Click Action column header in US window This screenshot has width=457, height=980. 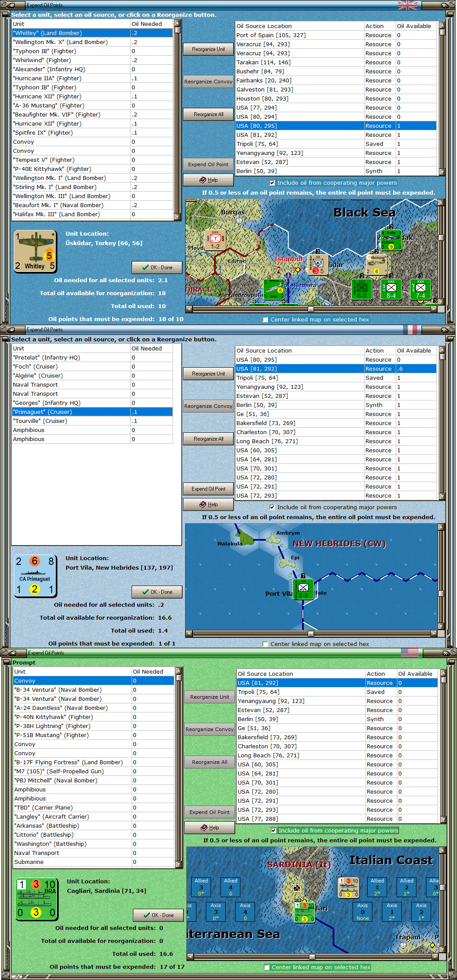click(x=381, y=674)
